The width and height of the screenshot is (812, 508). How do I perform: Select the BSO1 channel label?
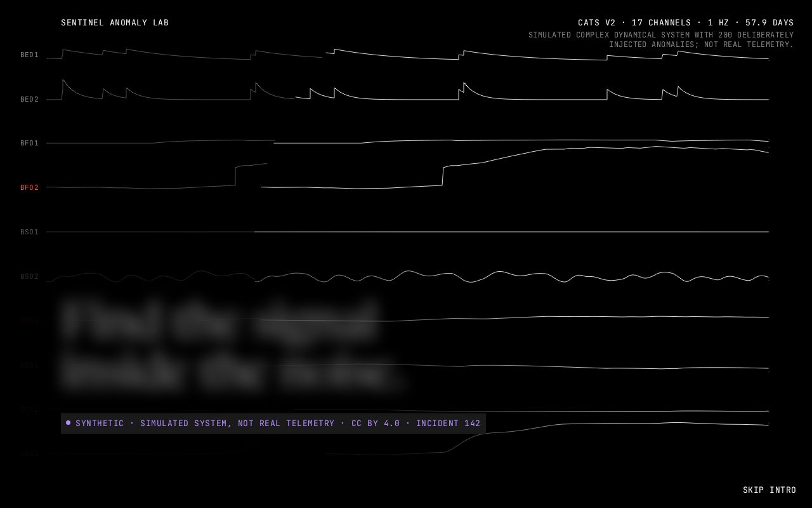click(29, 232)
